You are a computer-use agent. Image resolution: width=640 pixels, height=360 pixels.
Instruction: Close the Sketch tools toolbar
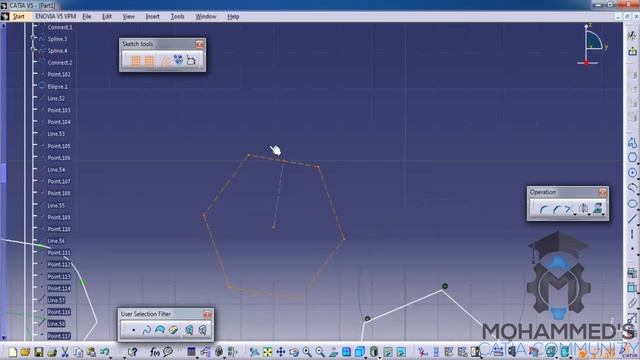coord(200,44)
